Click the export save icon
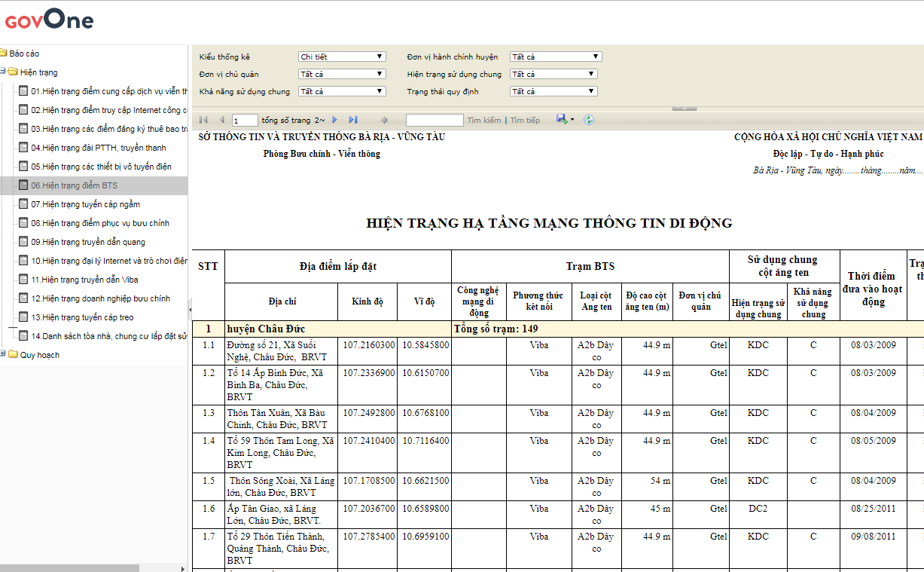 (x=562, y=119)
